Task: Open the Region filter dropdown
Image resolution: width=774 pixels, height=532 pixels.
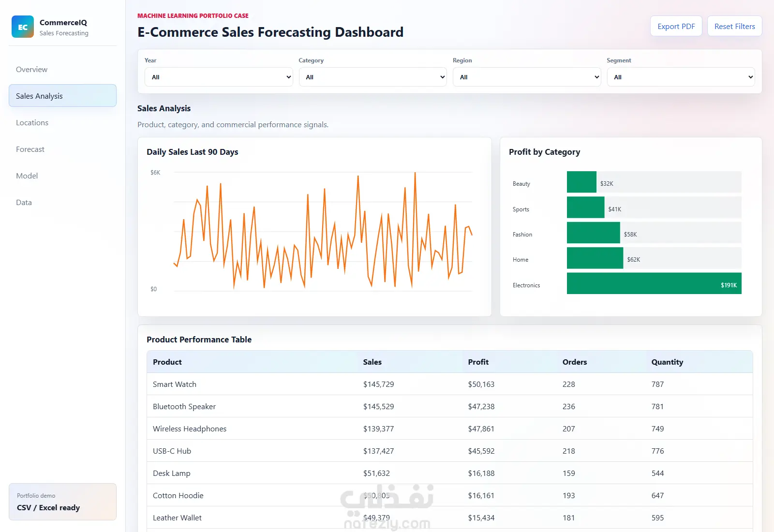Action: pos(527,77)
